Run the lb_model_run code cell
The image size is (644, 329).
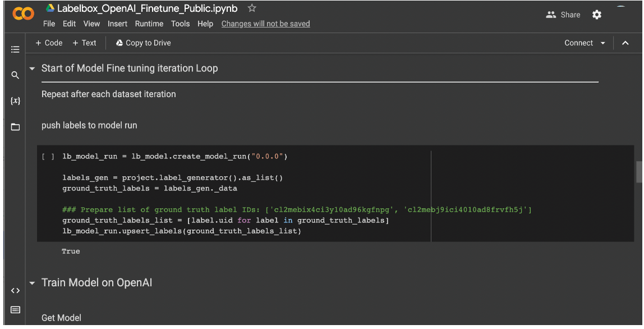[48, 157]
